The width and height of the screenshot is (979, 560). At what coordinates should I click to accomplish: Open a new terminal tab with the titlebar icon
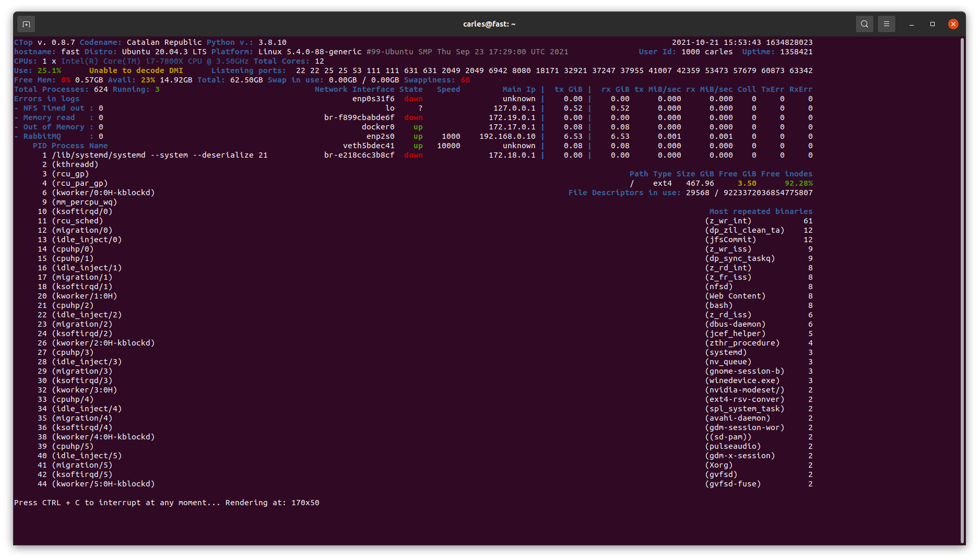point(26,24)
